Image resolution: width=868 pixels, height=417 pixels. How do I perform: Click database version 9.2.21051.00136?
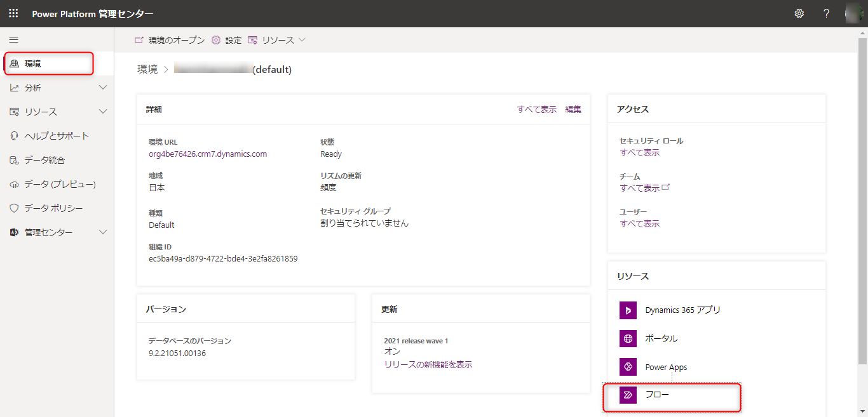click(177, 353)
